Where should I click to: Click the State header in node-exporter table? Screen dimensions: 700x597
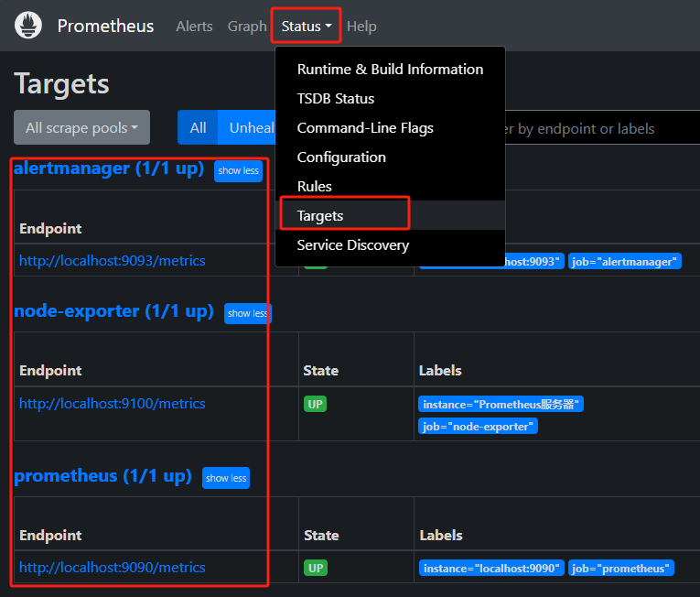click(321, 371)
